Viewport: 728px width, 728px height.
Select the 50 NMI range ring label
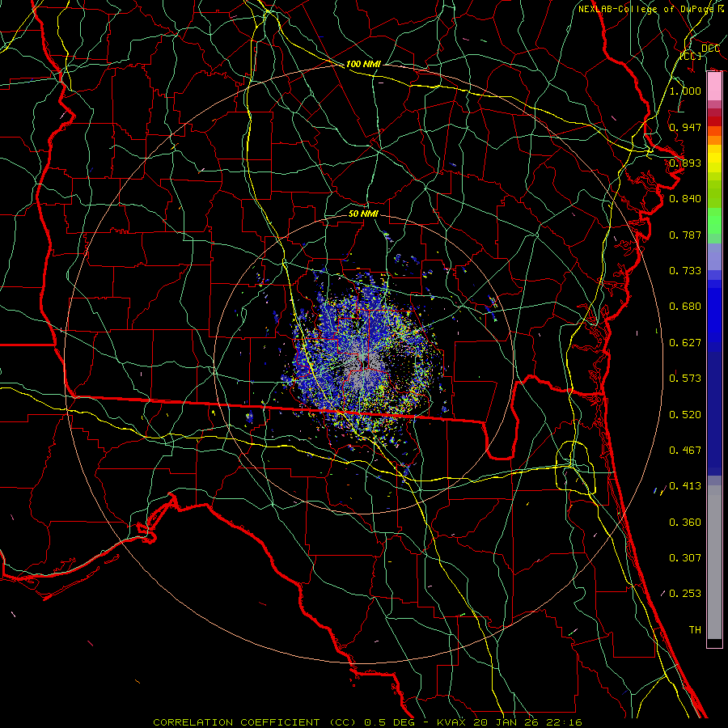pyautogui.click(x=363, y=214)
